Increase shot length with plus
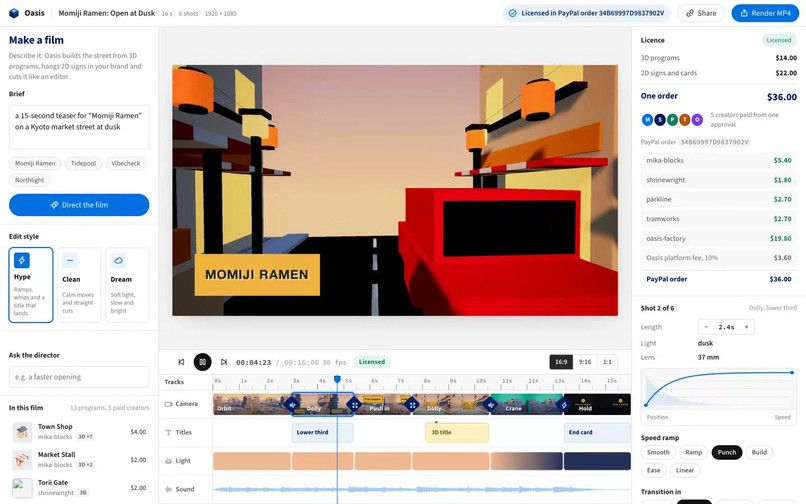The image size is (806, 504). coord(746,327)
